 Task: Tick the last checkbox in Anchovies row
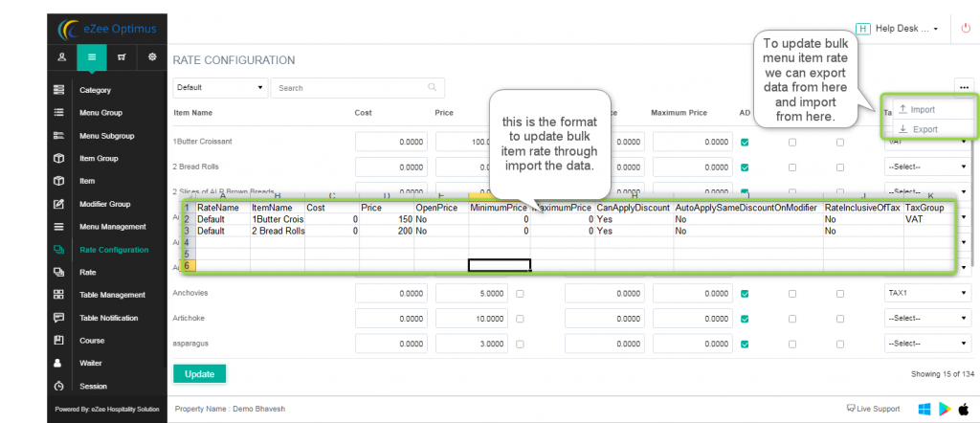point(840,293)
